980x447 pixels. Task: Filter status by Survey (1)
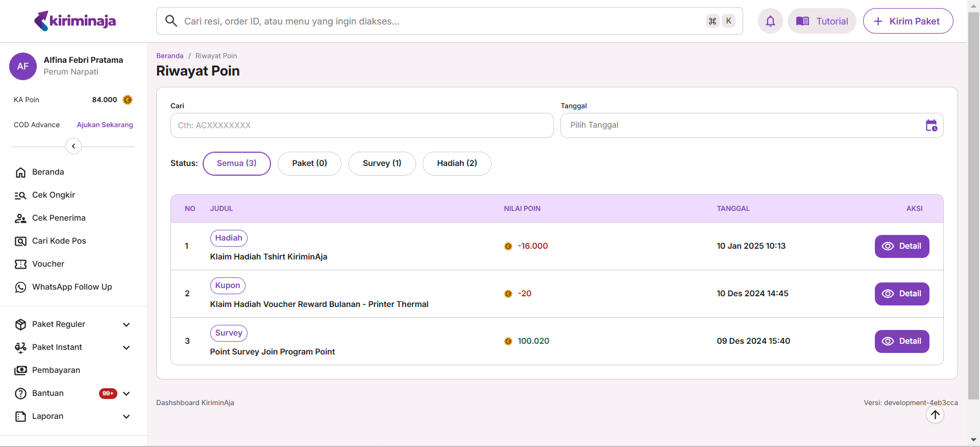[382, 163]
